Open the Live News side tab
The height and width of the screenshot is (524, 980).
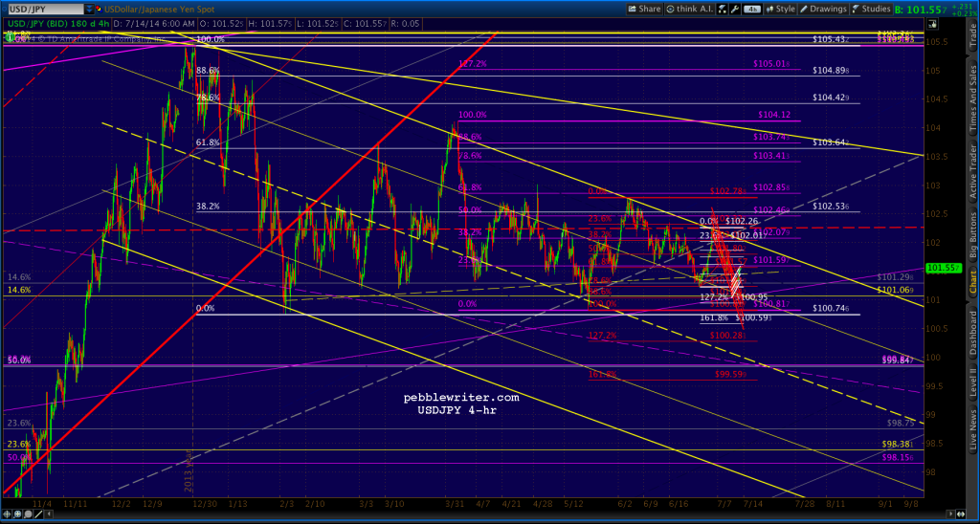pyautogui.click(x=972, y=427)
